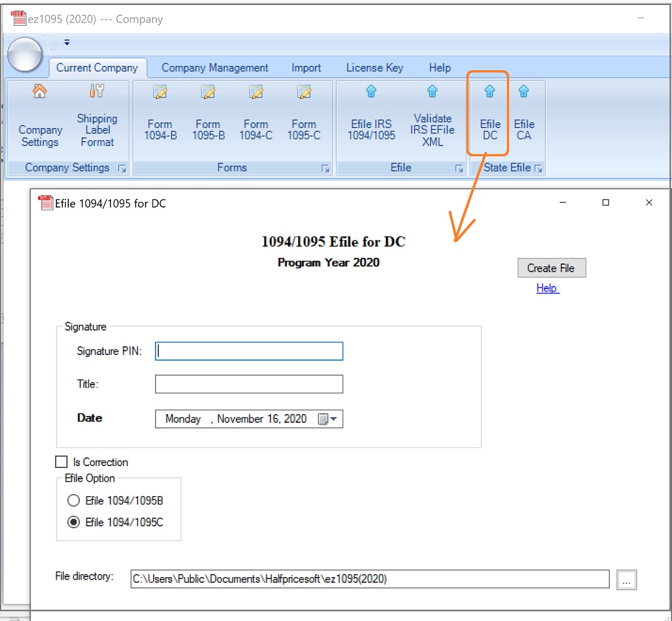Launch Efile IRS 1094/1095
The width and height of the screenshot is (672, 621).
pos(371,119)
